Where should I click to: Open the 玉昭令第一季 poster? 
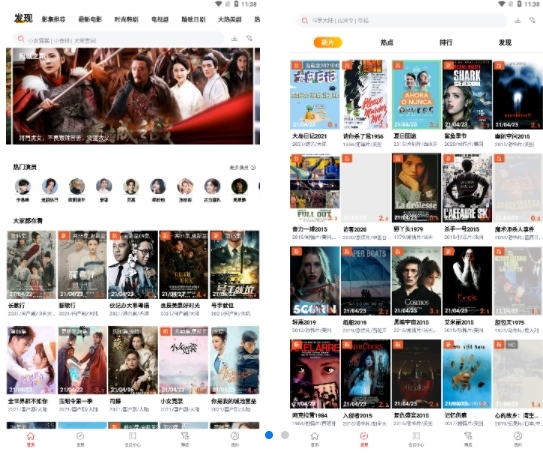click(x=82, y=360)
